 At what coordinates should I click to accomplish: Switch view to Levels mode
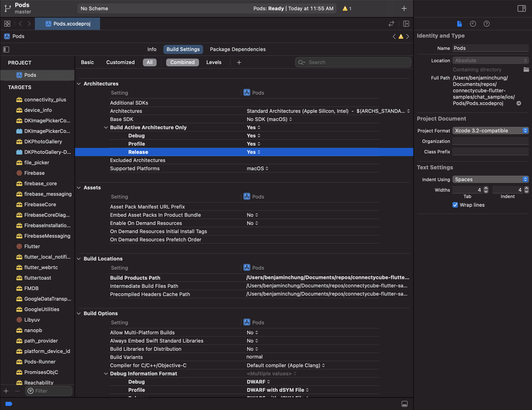214,62
